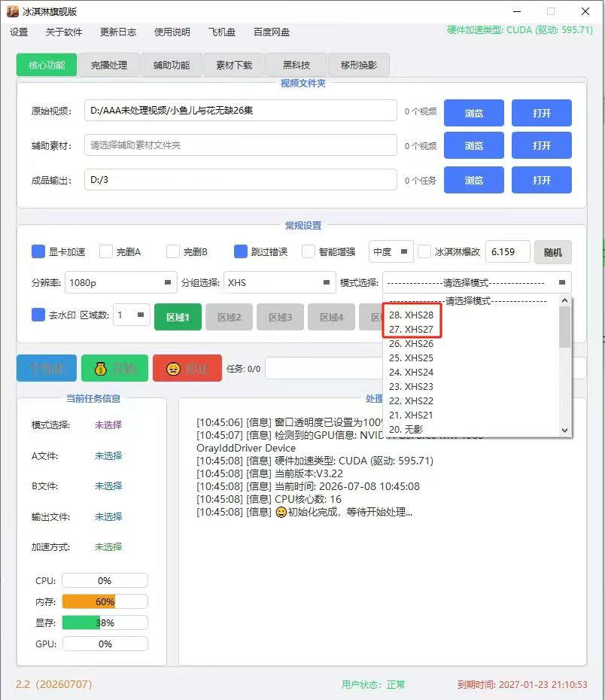Pick 24. XHS24 mode option
This screenshot has width=605, height=700.
[471, 373]
